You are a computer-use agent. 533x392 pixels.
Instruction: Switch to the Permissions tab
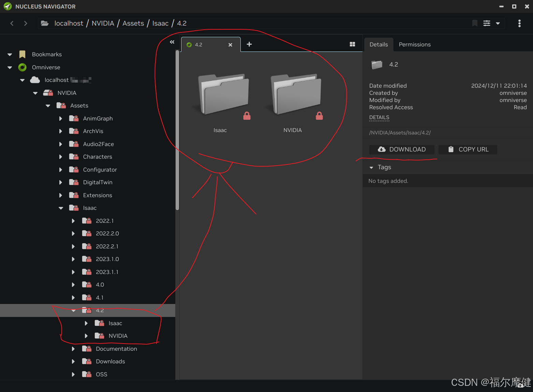pos(414,44)
